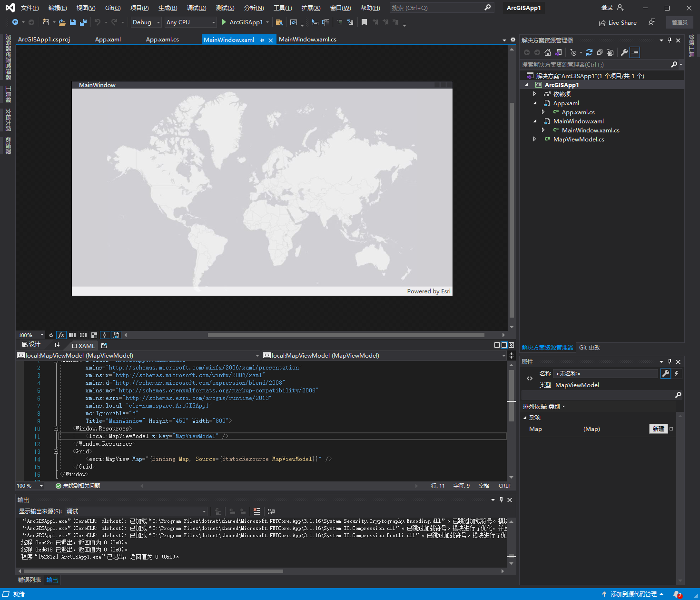This screenshot has height=600, width=700.
Task: Click the events lightning icon in Properties panel
Action: coord(676,374)
